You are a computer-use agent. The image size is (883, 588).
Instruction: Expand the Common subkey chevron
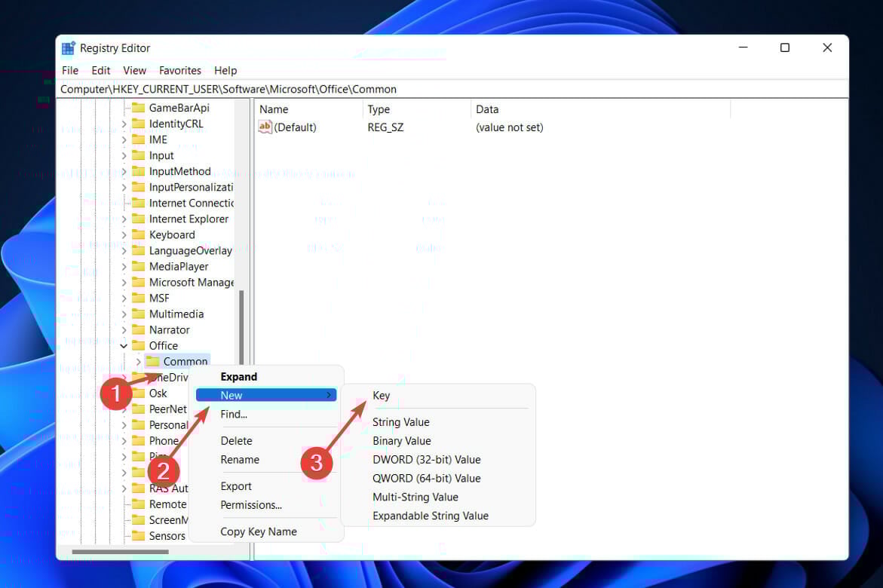(139, 361)
